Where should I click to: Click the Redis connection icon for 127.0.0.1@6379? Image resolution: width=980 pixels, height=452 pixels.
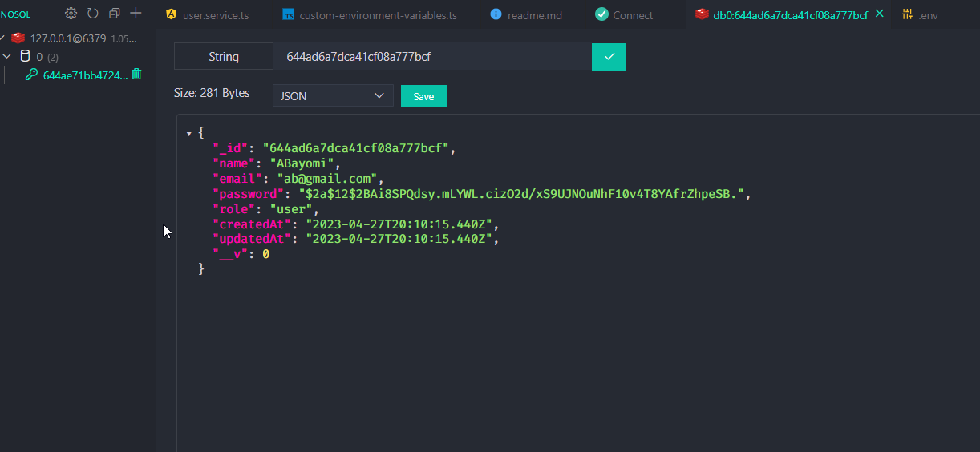[18, 38]
